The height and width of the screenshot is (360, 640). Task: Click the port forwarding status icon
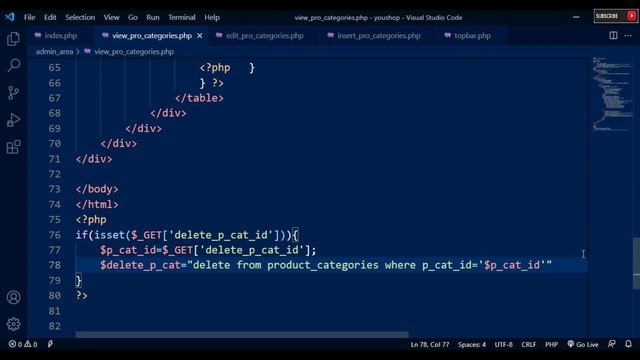pyautogui.click(x=50, y=344)
